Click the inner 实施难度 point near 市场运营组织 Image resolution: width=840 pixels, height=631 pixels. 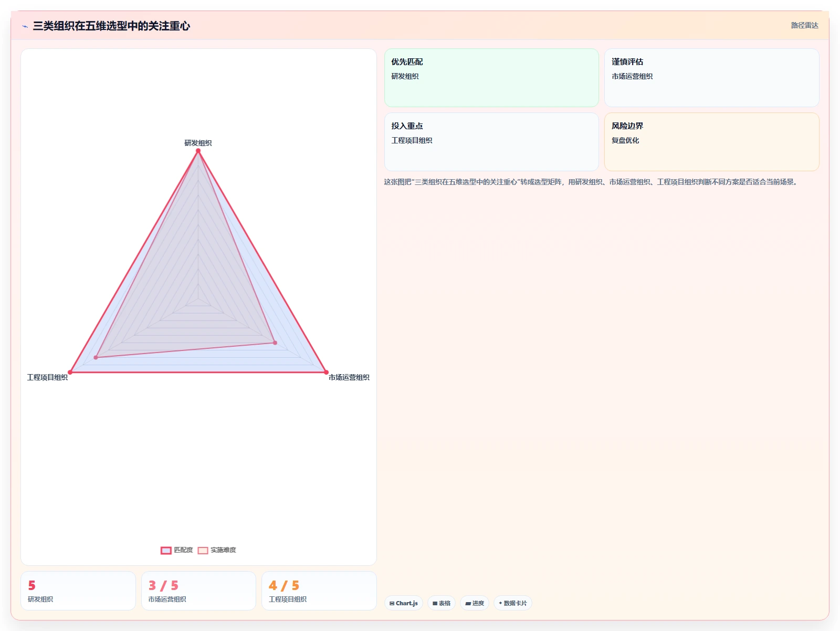click(275, 343)
